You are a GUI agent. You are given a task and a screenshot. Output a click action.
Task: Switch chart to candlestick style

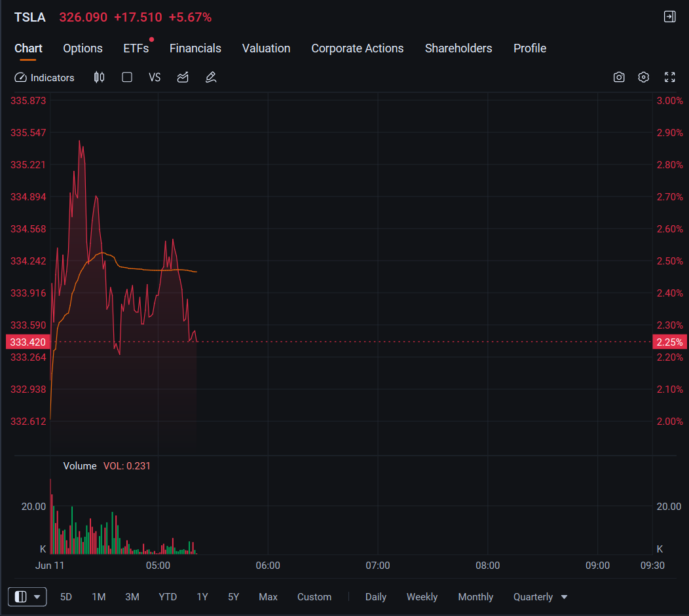100,78
